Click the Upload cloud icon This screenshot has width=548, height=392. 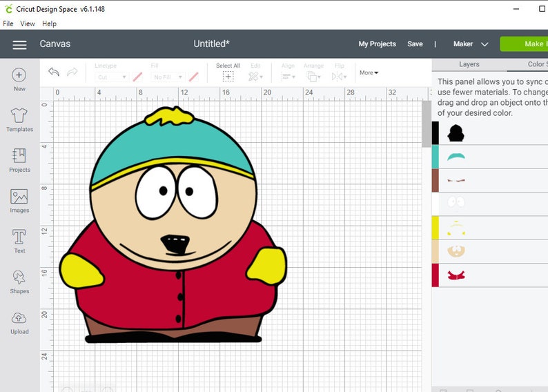pos(19,318)
